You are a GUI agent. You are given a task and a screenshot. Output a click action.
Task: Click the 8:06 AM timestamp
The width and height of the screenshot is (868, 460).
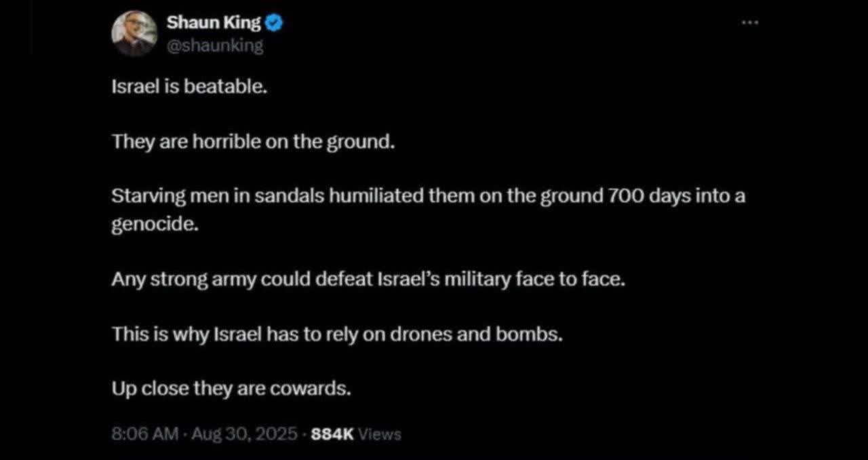coord(145,434)
